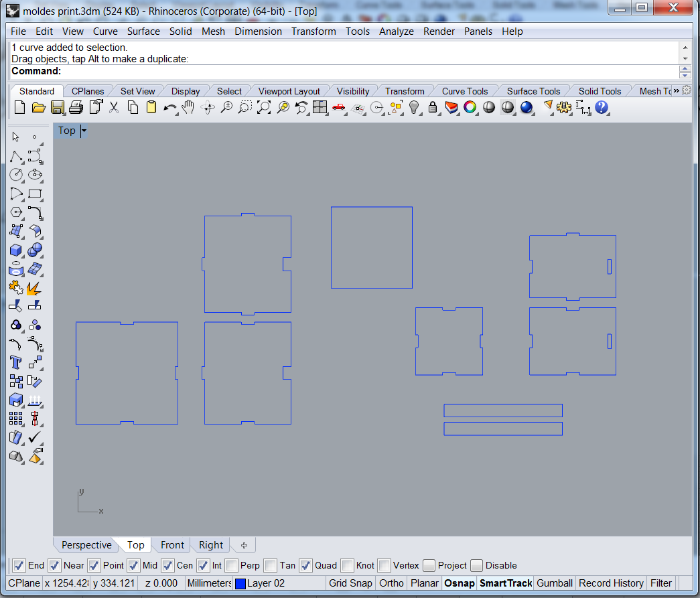Select the Polyline tool in sidebar
The image size is (700, 598).
coord(16,157)
